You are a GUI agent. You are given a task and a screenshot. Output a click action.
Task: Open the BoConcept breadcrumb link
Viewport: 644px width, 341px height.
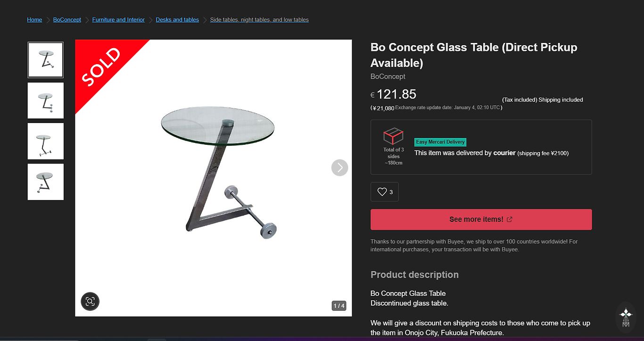[67, 20]
